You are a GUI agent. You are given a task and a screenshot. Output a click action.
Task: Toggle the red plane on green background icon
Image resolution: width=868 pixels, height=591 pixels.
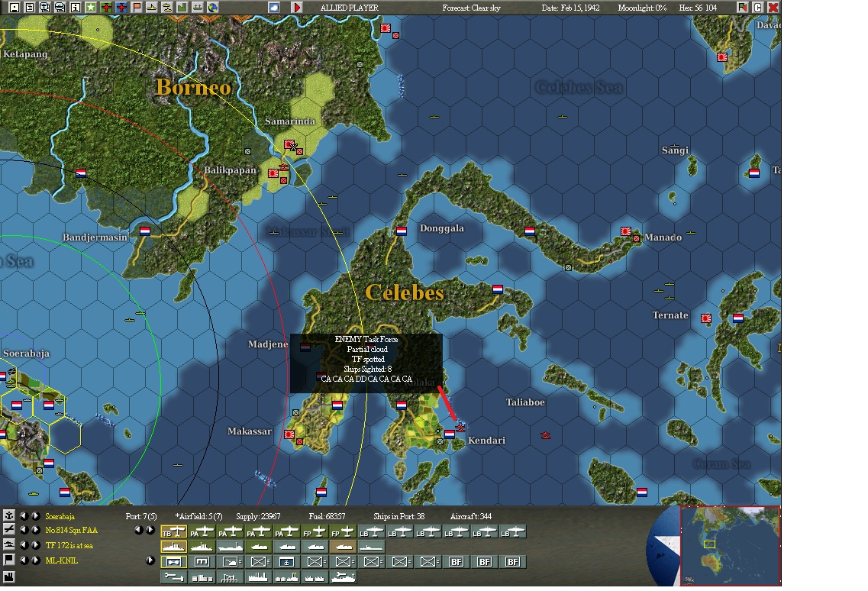pyautogui.click(x=105, y=7)
